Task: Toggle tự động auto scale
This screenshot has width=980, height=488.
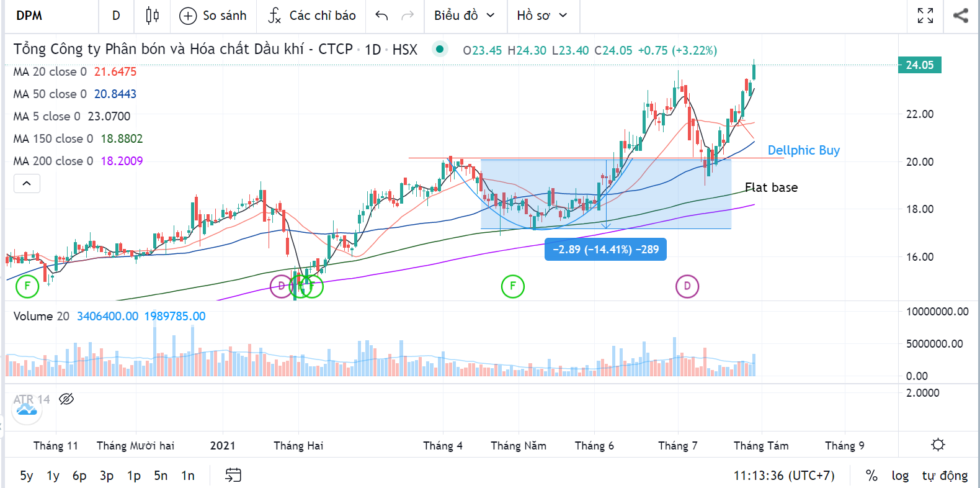Action: 944,476
